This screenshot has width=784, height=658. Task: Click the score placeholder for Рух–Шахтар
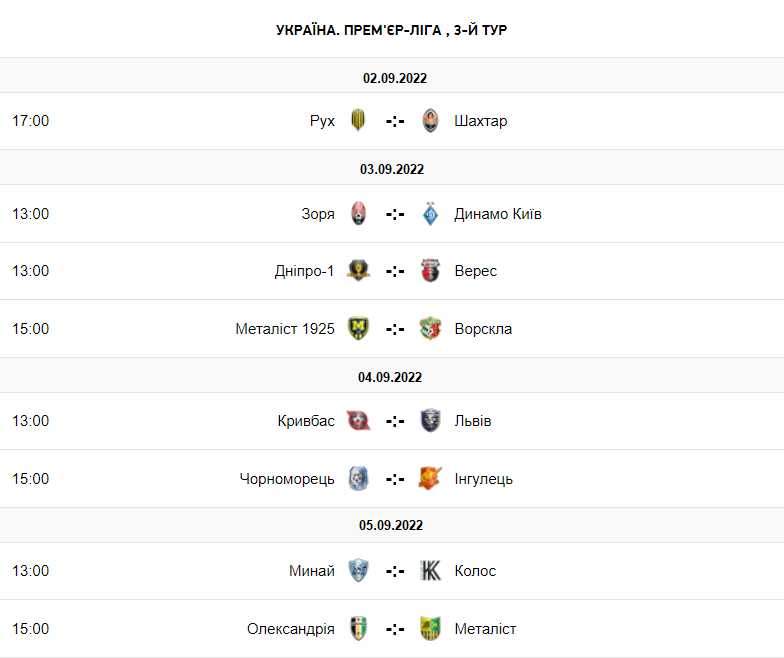pos(395,121)
